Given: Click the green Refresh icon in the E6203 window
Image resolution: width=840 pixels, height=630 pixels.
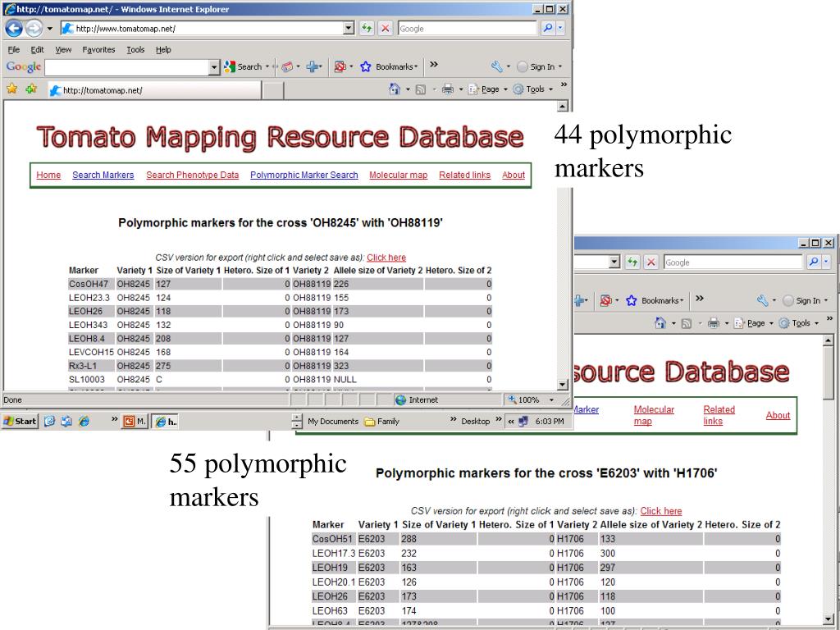Looking at the screenshot, I should pyautogui.click(x=632, y=262).
